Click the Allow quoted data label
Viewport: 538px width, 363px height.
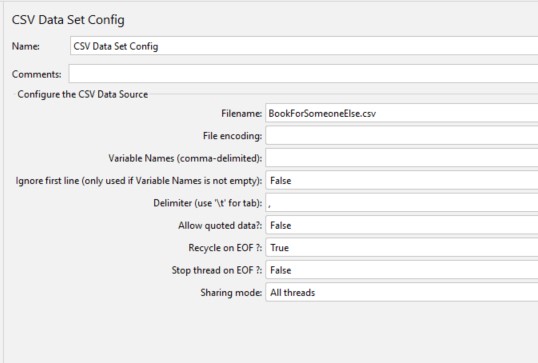(220, 225)
